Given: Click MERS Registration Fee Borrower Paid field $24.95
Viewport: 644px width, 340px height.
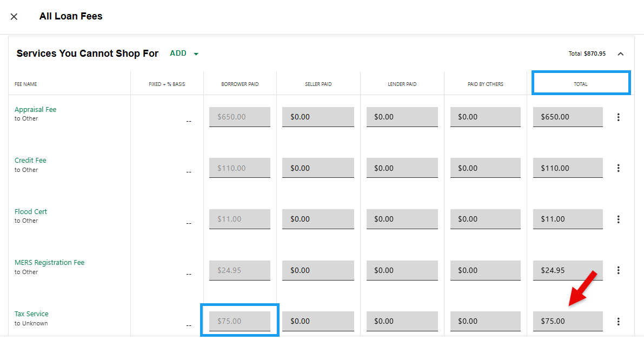Looking at the screenshot, I should pyautogui.click(x=240, y=270).
